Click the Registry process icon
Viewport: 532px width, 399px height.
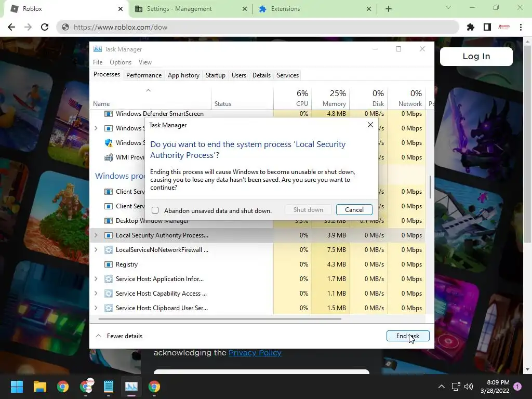(108, 264)
